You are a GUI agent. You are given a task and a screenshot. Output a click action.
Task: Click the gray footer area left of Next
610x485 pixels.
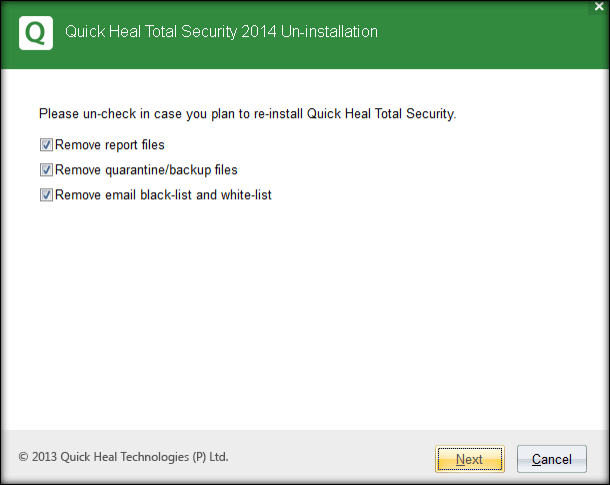[x=330, y=458]
